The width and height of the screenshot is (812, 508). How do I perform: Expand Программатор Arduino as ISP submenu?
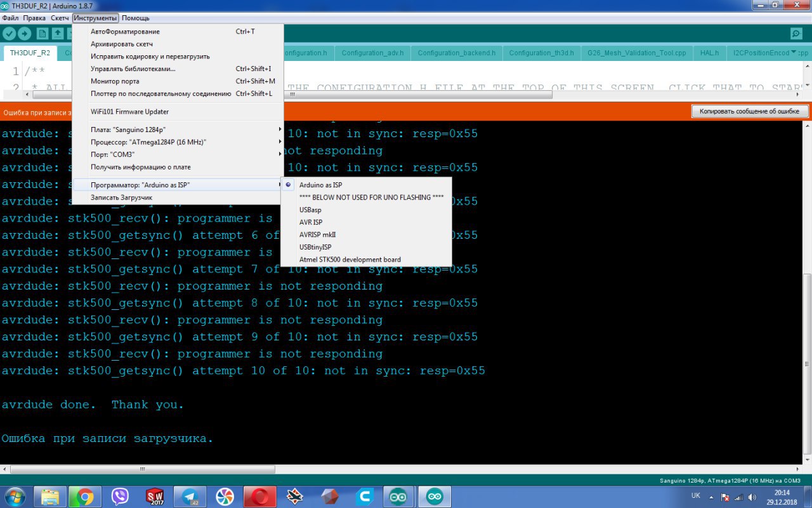pyautogui.click(x=178, y=185)
